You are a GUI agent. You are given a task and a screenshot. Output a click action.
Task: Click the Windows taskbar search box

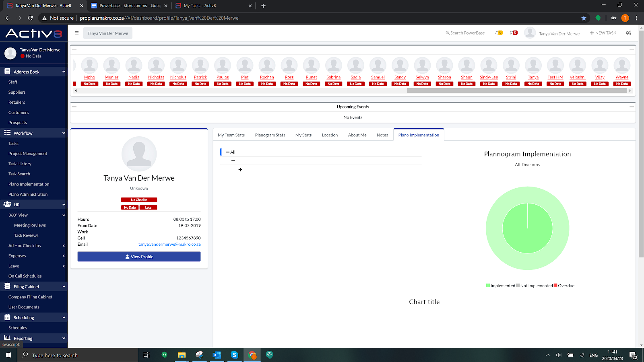click(x=78, y=355)
